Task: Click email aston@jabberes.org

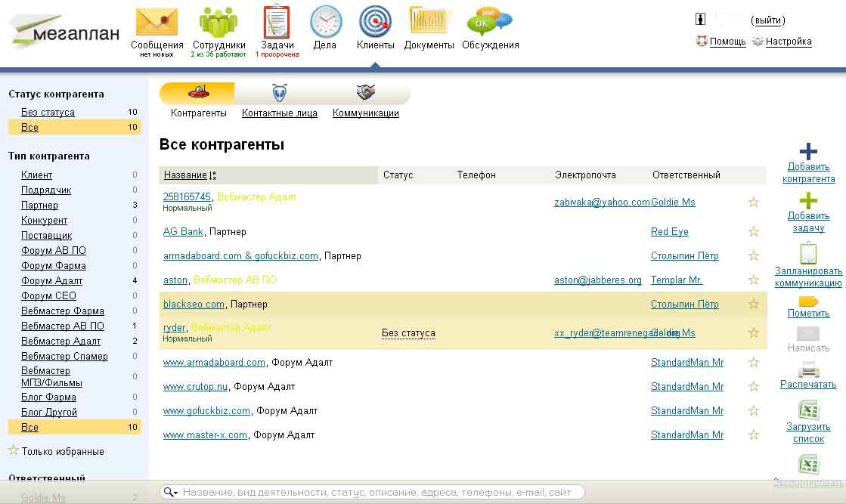Action: click(x=598, y=280)
